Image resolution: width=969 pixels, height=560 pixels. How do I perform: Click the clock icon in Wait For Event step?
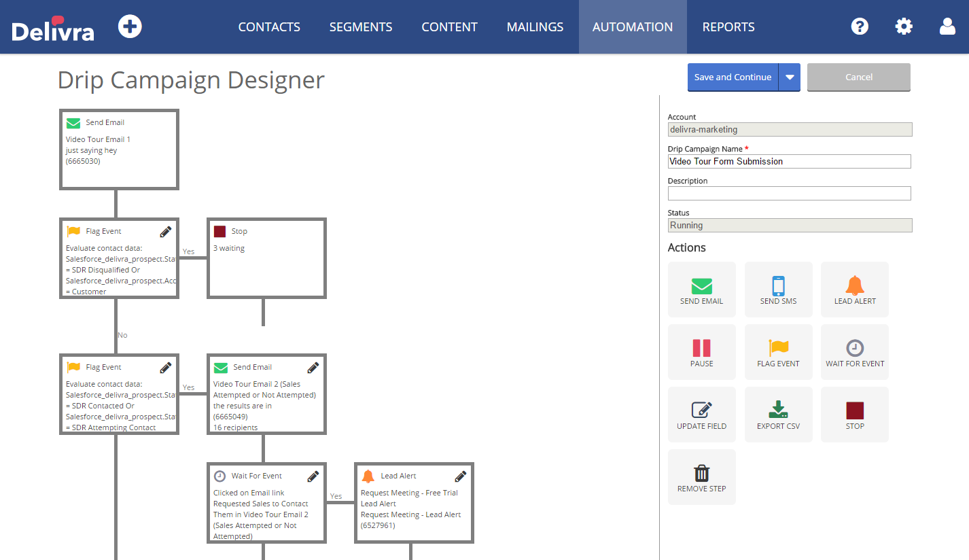(219, 476)
